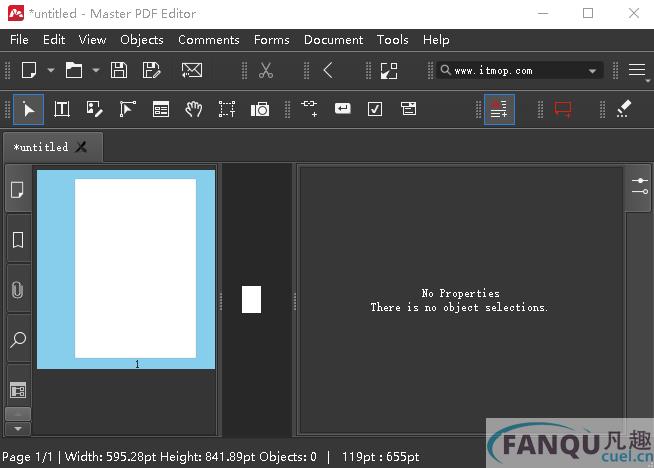Click 'Objects: 0' in status bar
654x468 pixels.
click(288, 457)
